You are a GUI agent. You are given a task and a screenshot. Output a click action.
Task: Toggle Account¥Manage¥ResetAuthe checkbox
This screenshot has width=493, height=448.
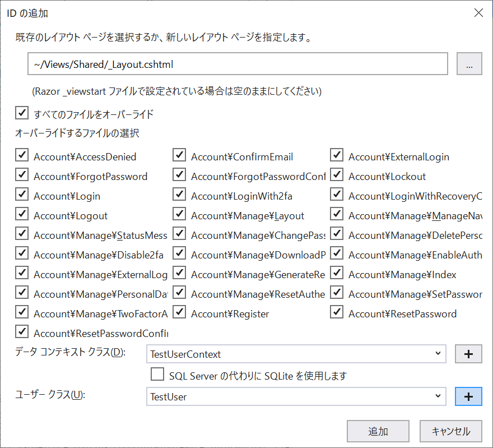pos(179,293)
